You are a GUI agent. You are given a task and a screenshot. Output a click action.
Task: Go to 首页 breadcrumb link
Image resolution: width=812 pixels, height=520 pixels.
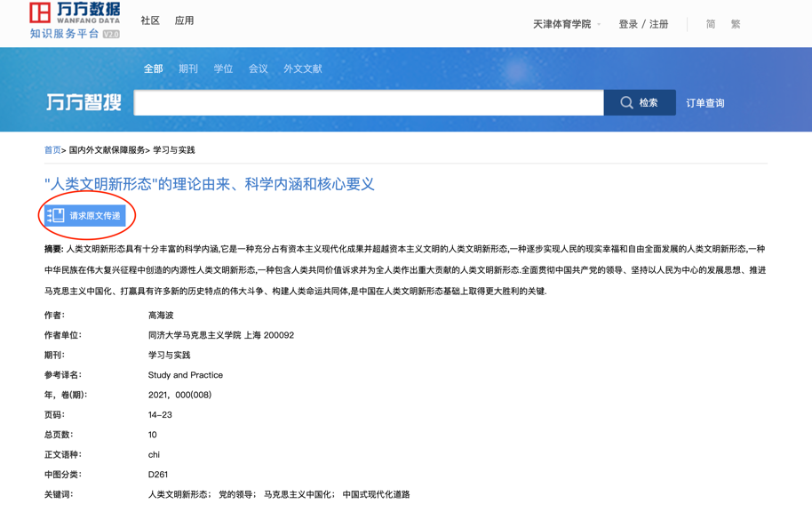[x=52, y=150]
